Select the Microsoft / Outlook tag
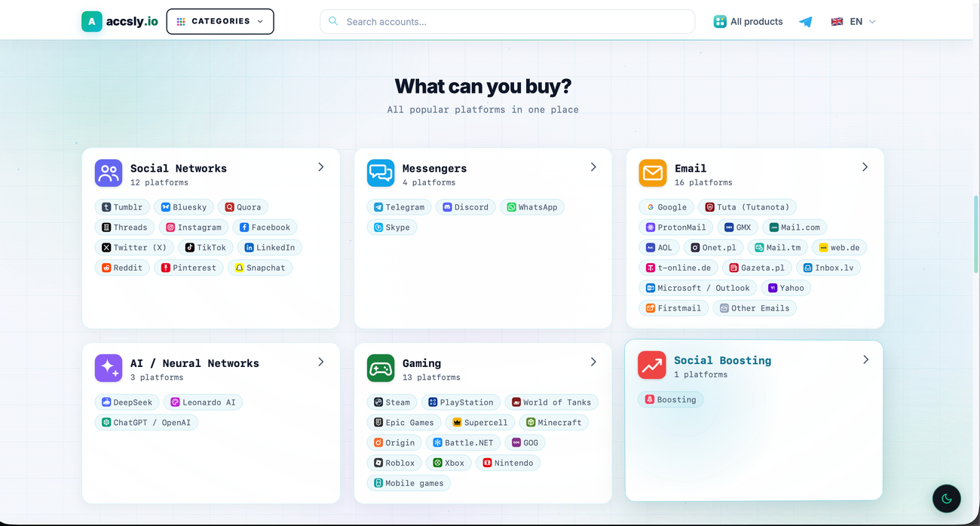 (x=697, y=288)
